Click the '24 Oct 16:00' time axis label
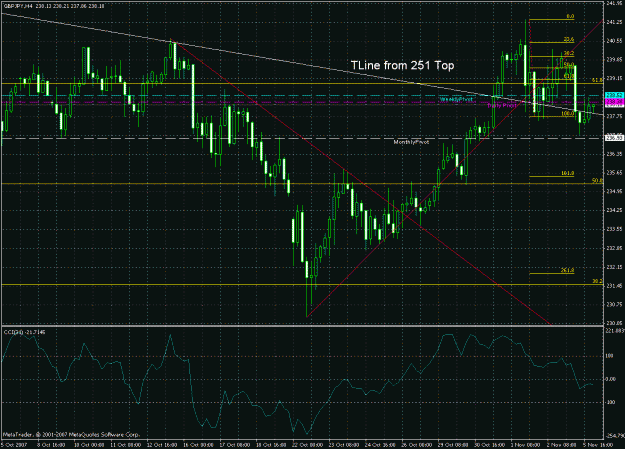625x449 pixels. (381, 445)
